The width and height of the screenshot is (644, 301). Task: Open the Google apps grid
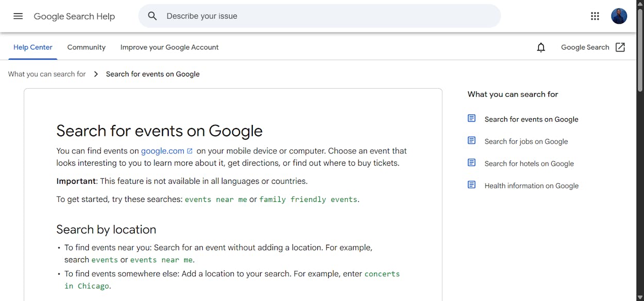595,16
